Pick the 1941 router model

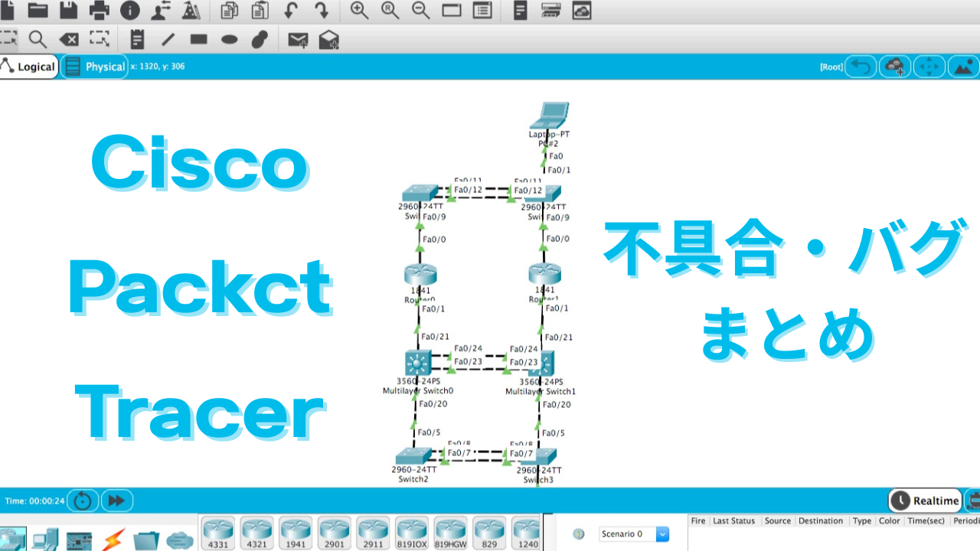(296, 533)
